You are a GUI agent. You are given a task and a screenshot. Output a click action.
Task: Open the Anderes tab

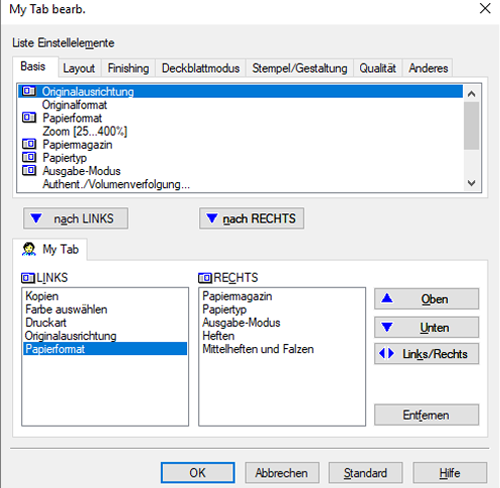pos(428,68)
